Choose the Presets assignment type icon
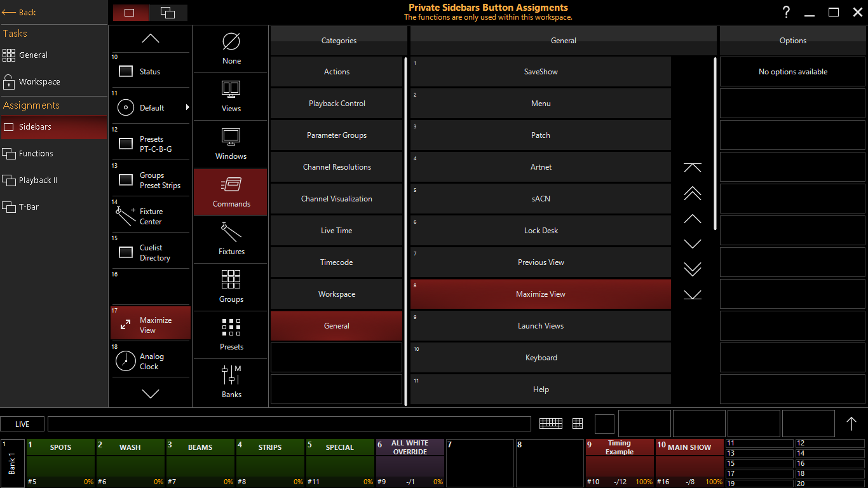The width and height of the screenshot is (868, 488). [x=231, y=328]
